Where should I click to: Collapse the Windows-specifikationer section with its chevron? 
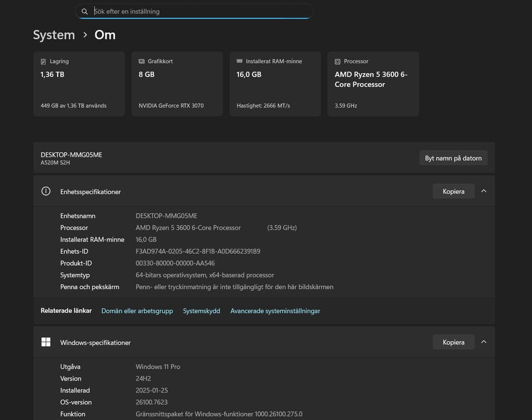click(484, 342)
